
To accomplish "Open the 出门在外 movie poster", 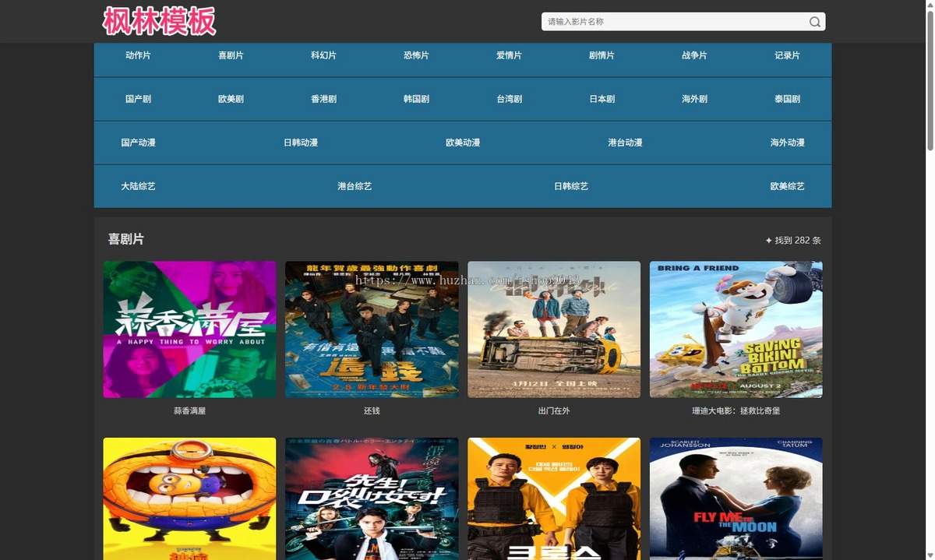I will coord(554,329).
